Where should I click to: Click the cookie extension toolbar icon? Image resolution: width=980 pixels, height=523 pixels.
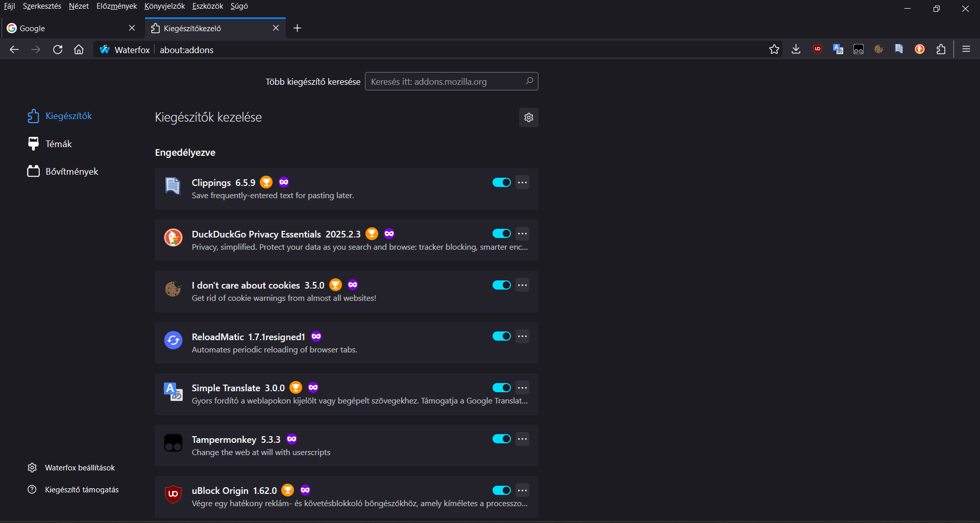coord(879,49)
